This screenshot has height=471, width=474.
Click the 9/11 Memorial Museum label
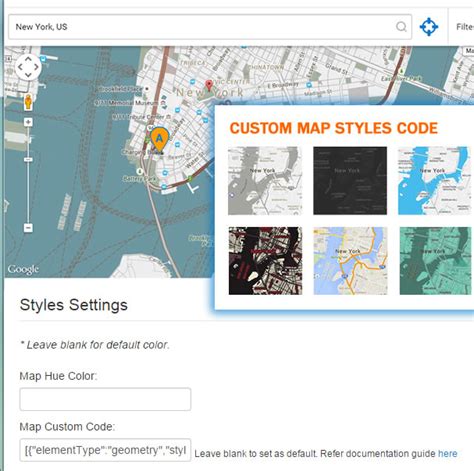tap(127, 103)
